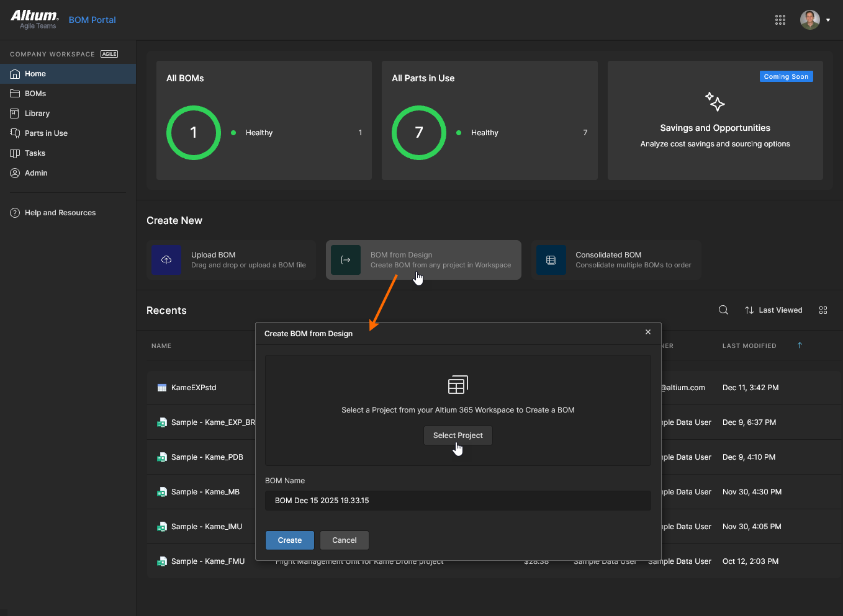The image size is (843, 616).
Task: Click the BOM from Design icon
Action: click(346, 260)
